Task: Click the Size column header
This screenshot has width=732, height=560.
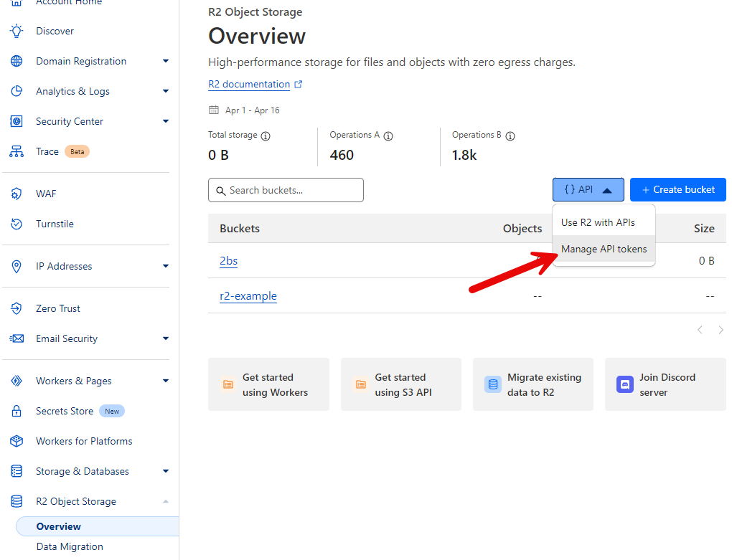Action: [704, 229]
